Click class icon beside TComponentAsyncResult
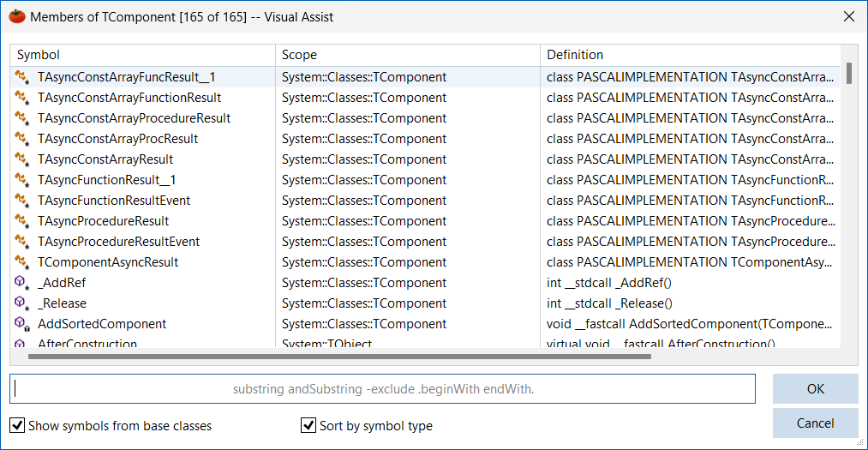Image resolution: width=868 pixels, height=450 pixels. [x=21, y=261]
